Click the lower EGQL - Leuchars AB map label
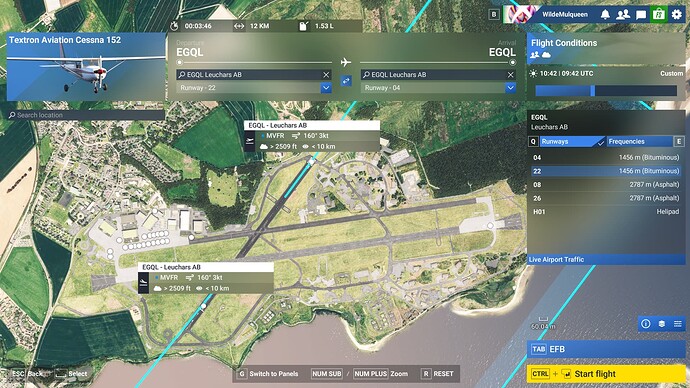The image size is (690, 388). (206, 267)
